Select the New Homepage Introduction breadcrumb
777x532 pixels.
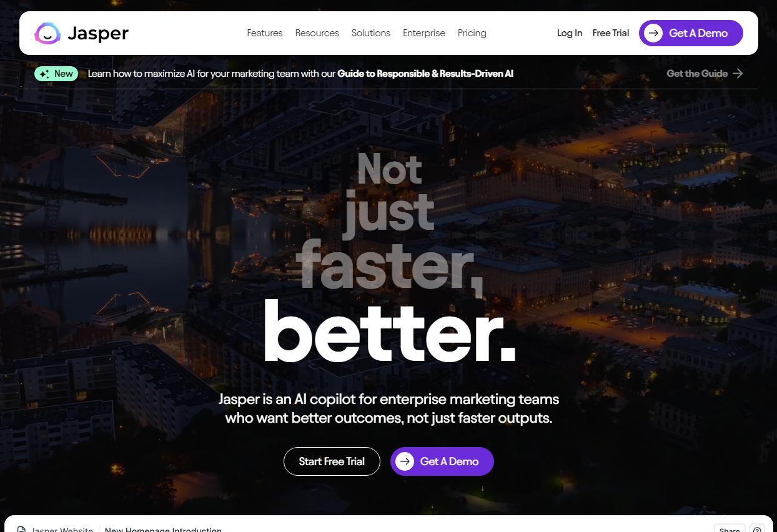click(x=163, y=530)
